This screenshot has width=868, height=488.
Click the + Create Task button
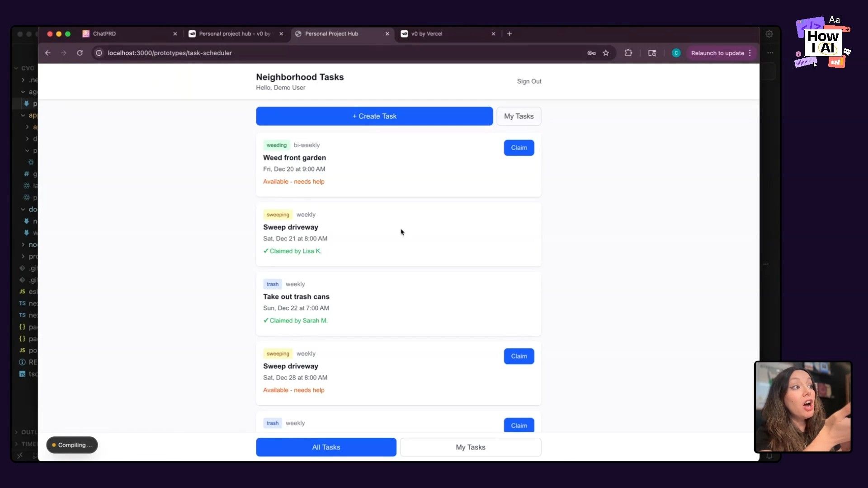(x=374, y=116)
